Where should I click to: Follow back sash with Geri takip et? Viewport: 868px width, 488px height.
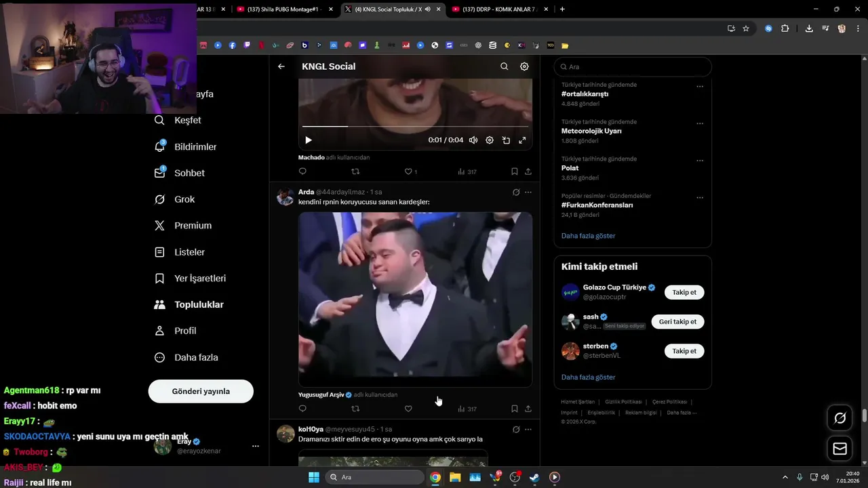point(677,321)
